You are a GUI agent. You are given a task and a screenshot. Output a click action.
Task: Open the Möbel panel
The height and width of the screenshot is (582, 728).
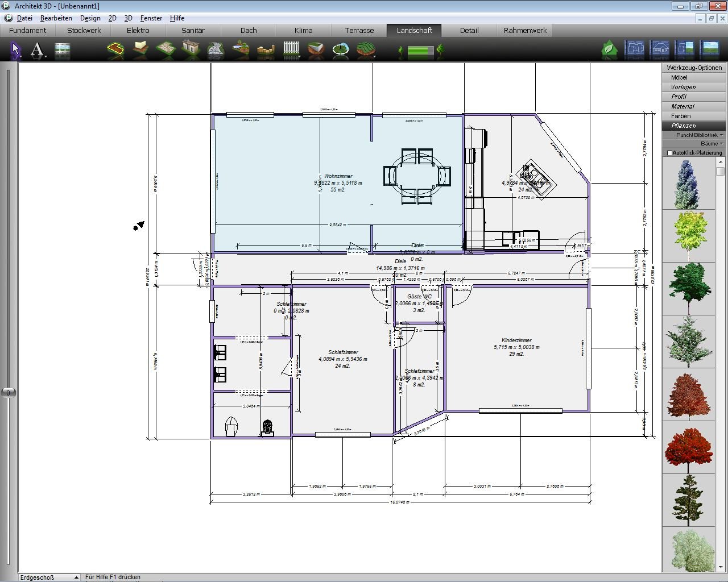coord(694,77)
